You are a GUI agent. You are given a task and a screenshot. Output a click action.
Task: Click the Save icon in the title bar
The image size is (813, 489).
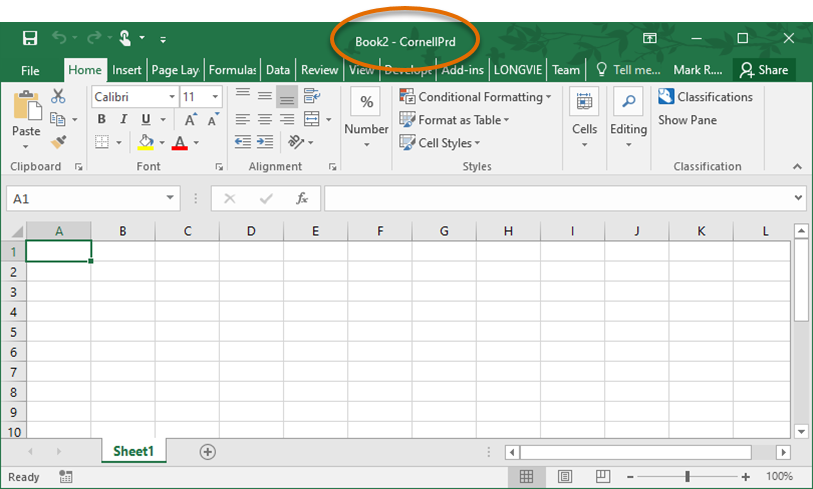[x=30, y=38]
